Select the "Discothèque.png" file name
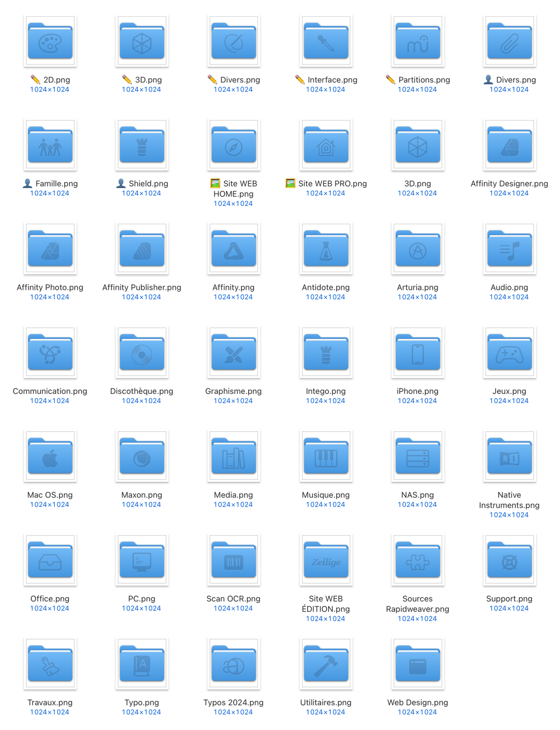Image resolution: width=560 pixels, height=730 pixels. pos(142,391)
